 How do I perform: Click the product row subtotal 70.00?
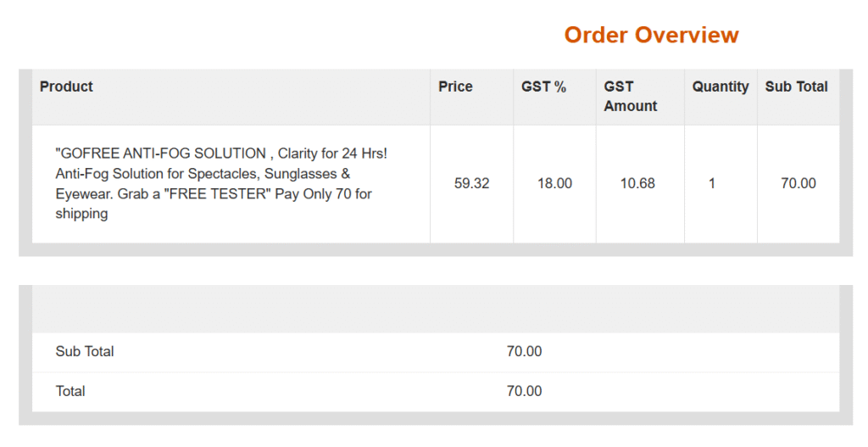point(798,183)
